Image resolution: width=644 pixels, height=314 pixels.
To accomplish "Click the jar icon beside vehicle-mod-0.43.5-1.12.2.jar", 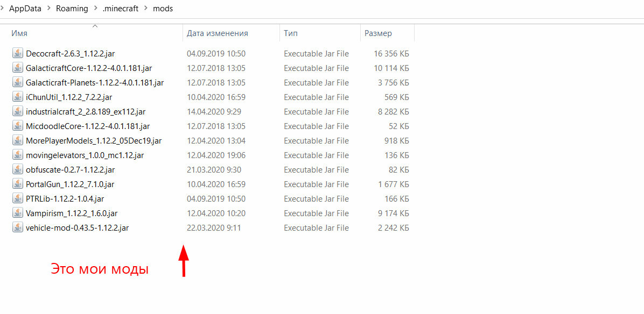I will 17,228.
